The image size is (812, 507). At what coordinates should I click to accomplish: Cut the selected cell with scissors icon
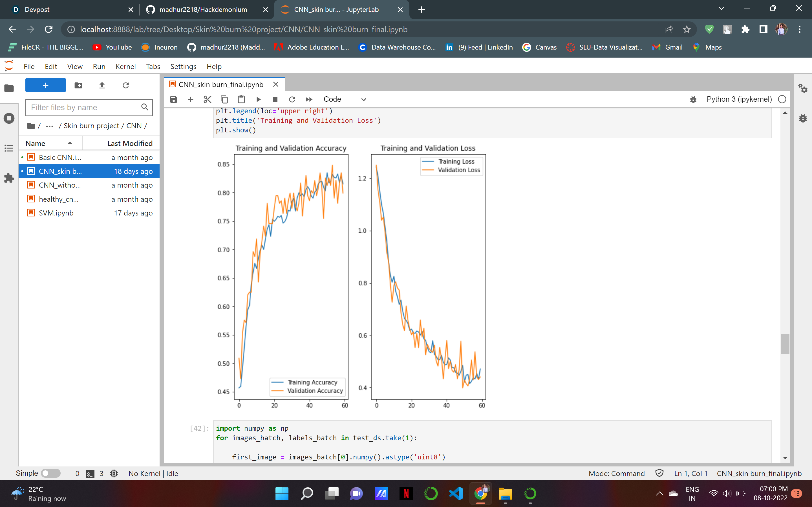point(207,99)
